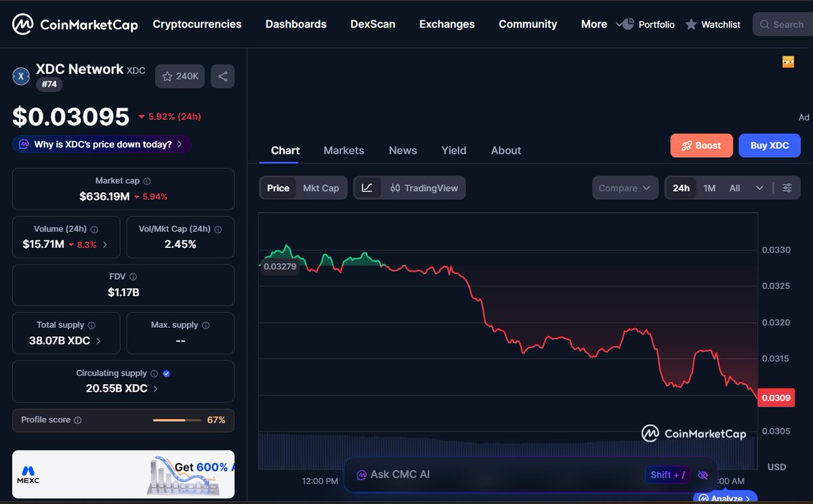Open the News tab

click(x=402, y=150)
